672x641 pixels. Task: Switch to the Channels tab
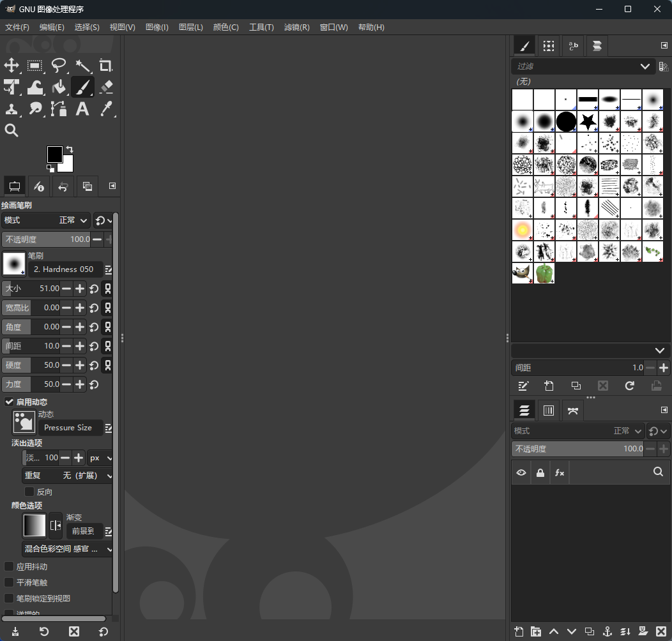click(x=549, y=411)
